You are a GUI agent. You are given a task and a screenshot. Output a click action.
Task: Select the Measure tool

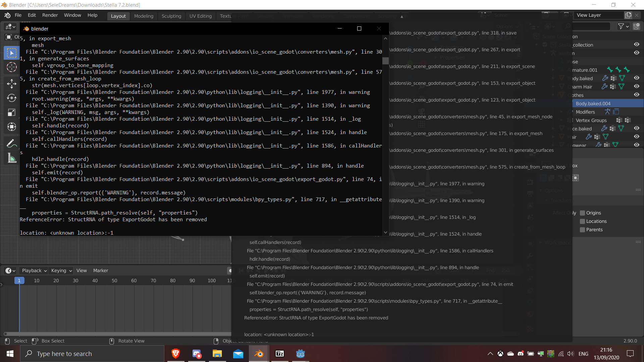click(x=11, y=158)
